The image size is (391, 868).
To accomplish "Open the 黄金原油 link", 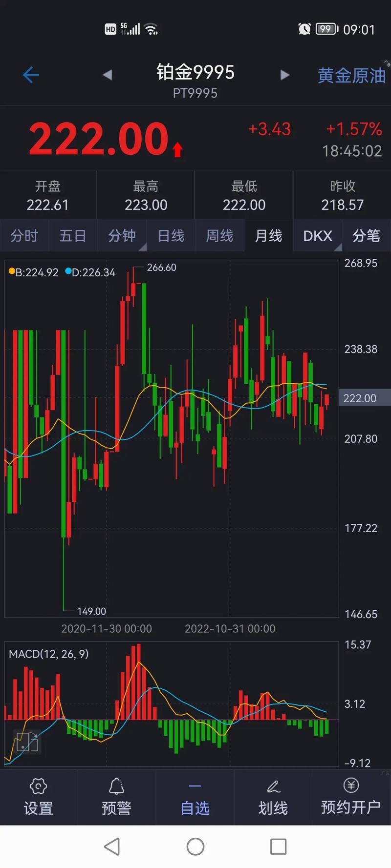I will 351,76.
